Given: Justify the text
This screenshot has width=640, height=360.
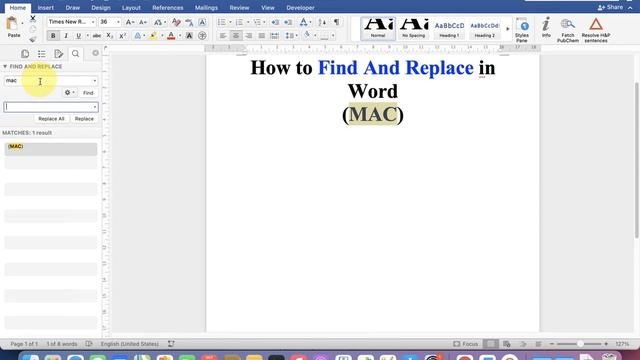Looking at the screenshot, I should coord(262,36).
